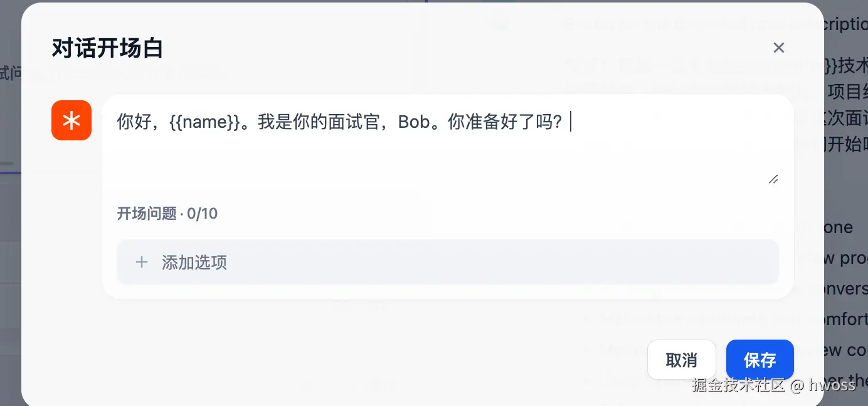868x406 pixels.
Task: Click the 开场问题 section label
Action: pyautogui.click(x=147, y=214)
